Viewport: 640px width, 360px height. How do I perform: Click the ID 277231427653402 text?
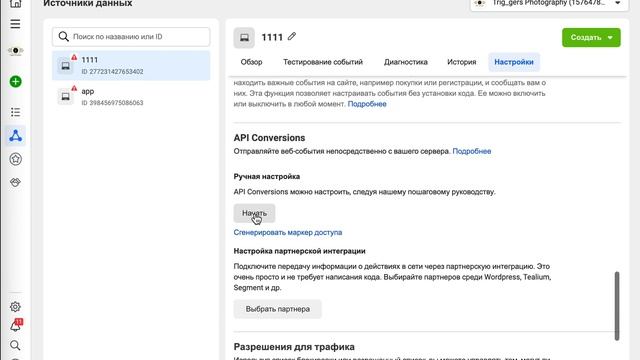112,71
